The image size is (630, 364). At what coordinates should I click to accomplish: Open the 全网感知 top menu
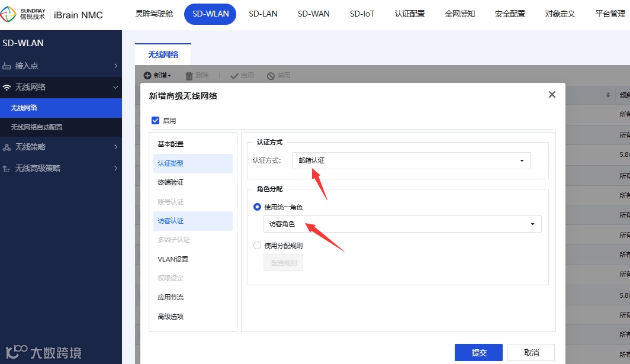point(460,14)
